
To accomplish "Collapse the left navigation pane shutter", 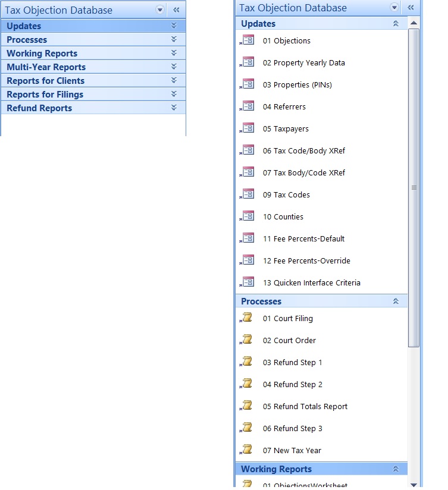I will point(176,10).
